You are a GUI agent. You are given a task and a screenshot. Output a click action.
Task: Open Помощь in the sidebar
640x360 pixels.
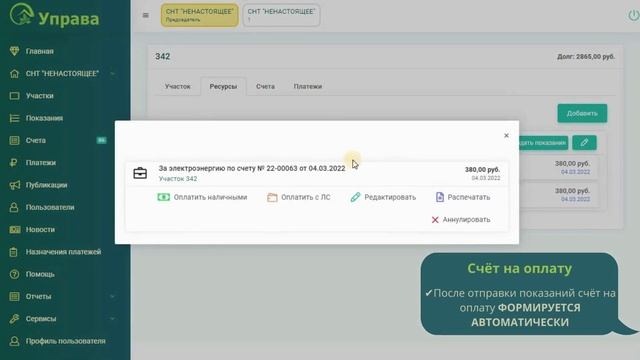point(40,274)
